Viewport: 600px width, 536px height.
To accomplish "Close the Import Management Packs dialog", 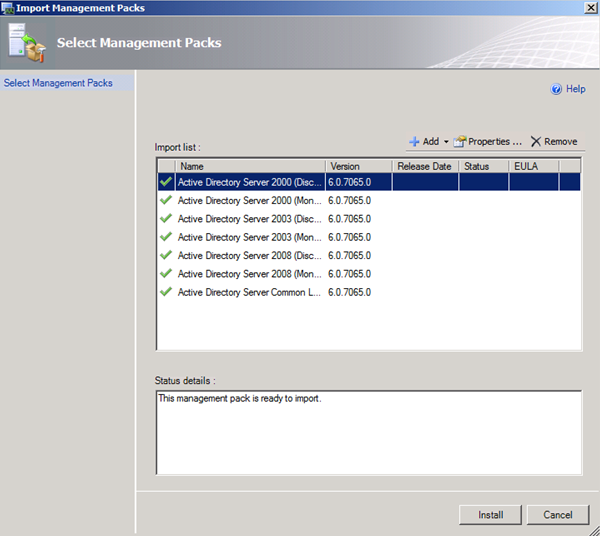I will coord(591,8).
